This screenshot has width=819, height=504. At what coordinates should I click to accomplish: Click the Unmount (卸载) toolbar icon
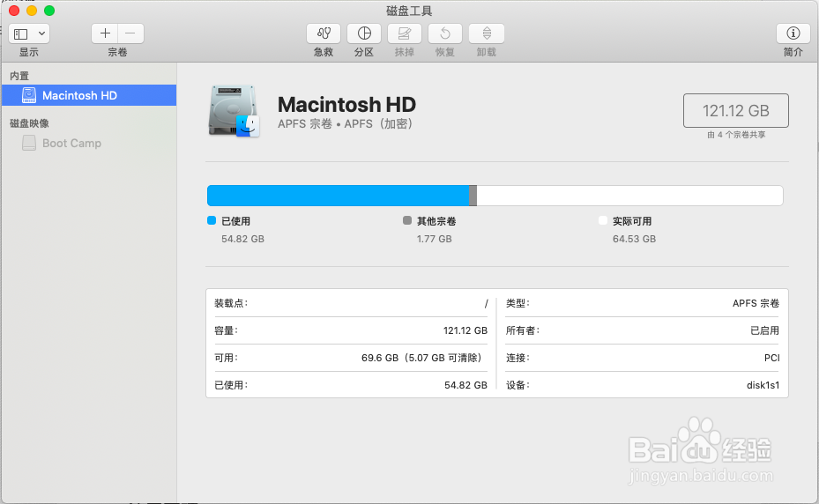(487, 34)
